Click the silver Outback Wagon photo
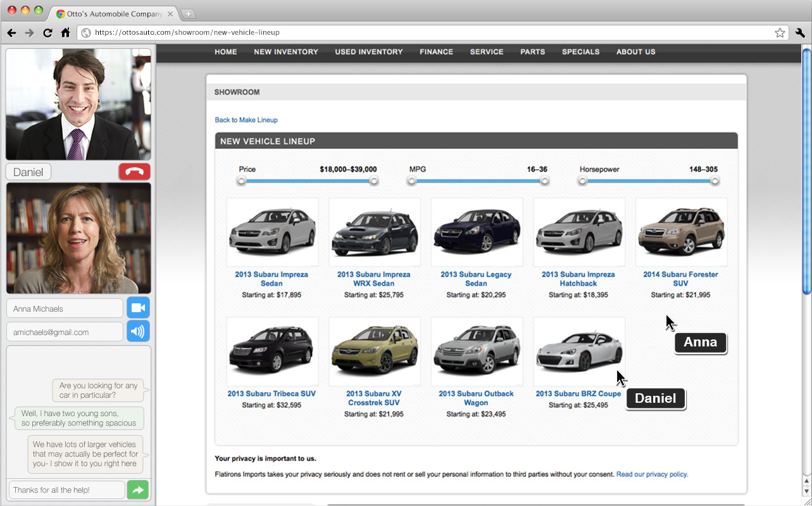 pos(477,351)
